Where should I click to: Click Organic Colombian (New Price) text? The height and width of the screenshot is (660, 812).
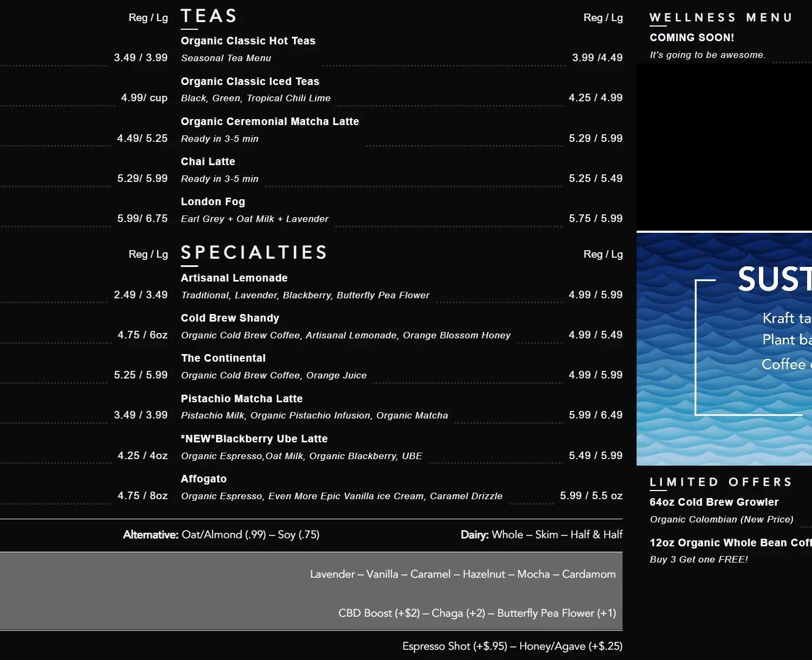pos(722,519)
